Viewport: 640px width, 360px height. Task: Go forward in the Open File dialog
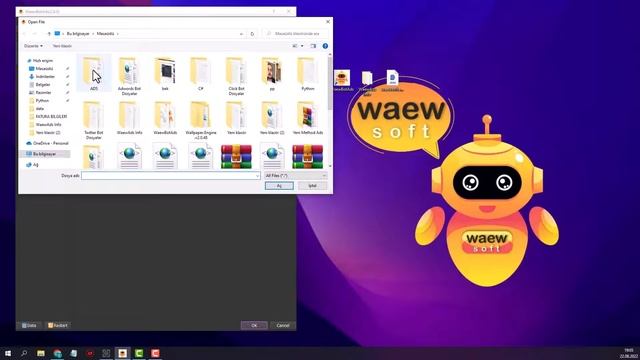pyautogui.click(x=35, y=33)
